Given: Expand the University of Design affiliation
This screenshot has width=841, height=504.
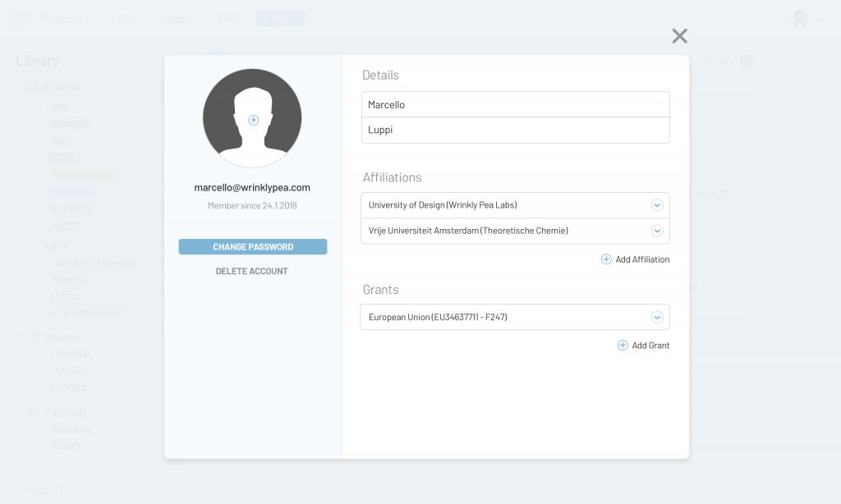Looking at the screenshot, I should (x=657, y=205).
